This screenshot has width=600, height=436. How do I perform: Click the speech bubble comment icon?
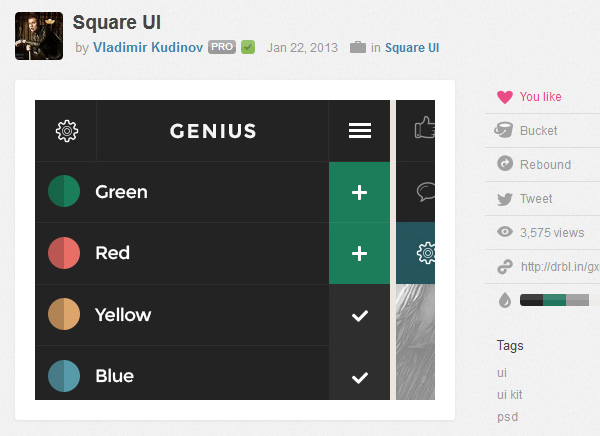(427, 191)
